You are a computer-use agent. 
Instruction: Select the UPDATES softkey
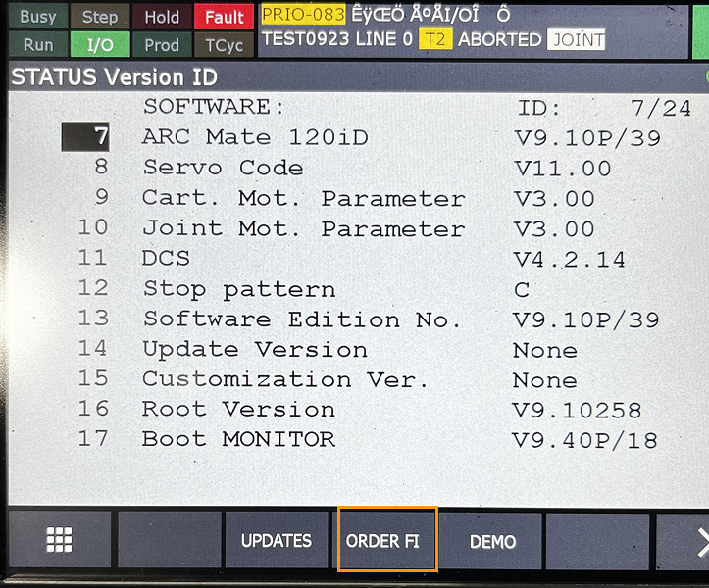(277, 540)
